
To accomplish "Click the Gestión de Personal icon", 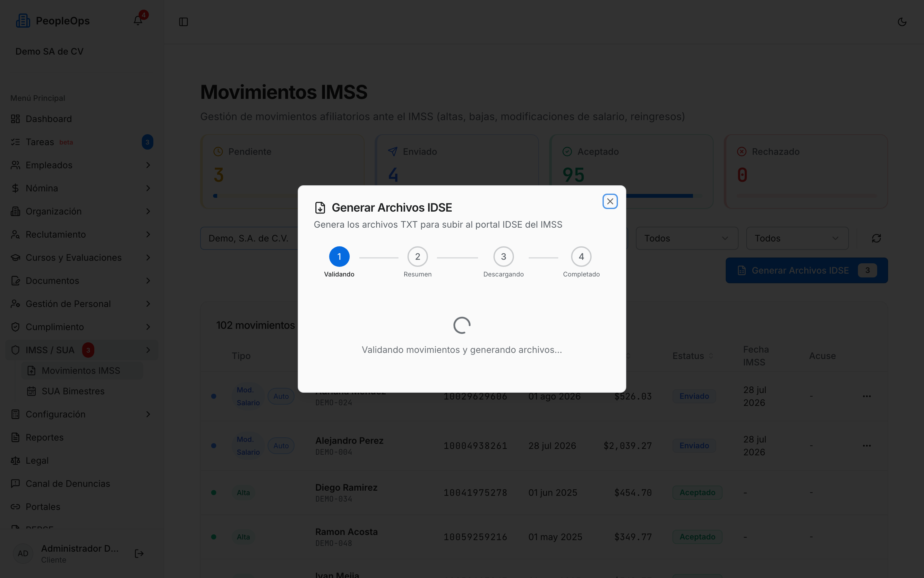I will (x=15, y=304).
